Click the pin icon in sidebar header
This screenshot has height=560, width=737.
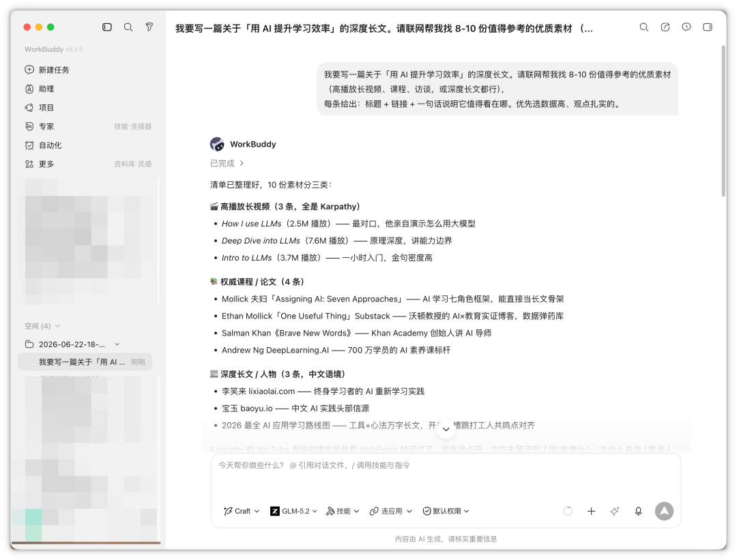click(149, 27)
